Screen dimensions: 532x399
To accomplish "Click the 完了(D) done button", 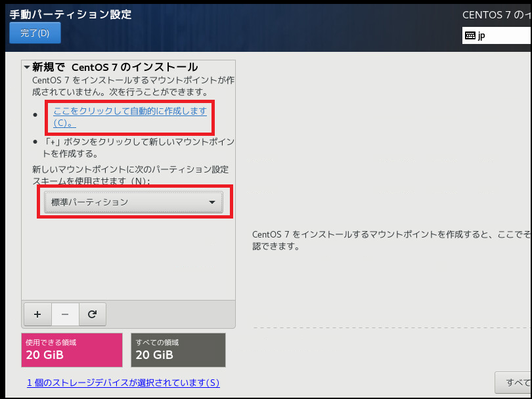I will [x=35, y=33].
